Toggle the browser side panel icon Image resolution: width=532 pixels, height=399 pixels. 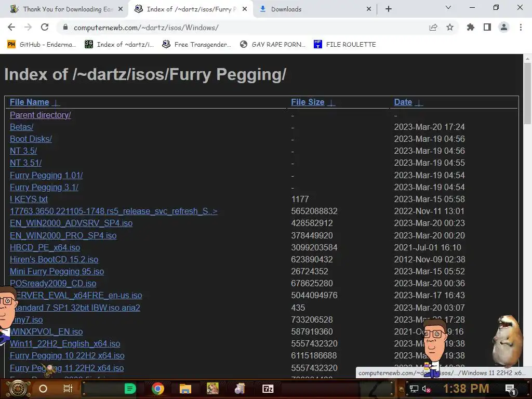click(x=487, y=27)
